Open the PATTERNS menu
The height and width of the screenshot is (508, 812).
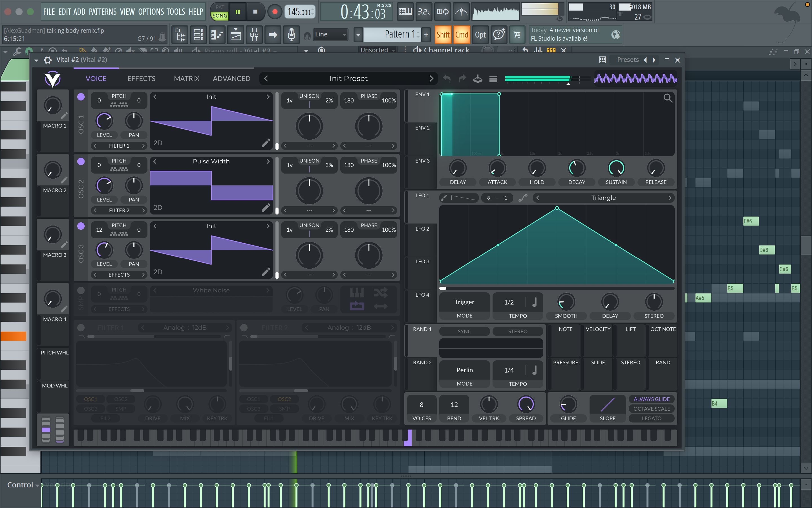click(x=103, y=12)
